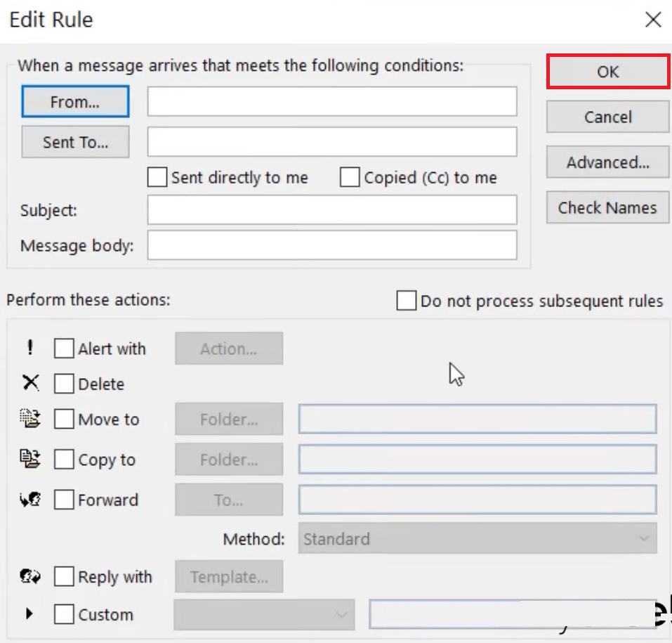Click the Forward action icon
Image resolution: width=672 pixels, height=643 pixels.
pos(30,500)
